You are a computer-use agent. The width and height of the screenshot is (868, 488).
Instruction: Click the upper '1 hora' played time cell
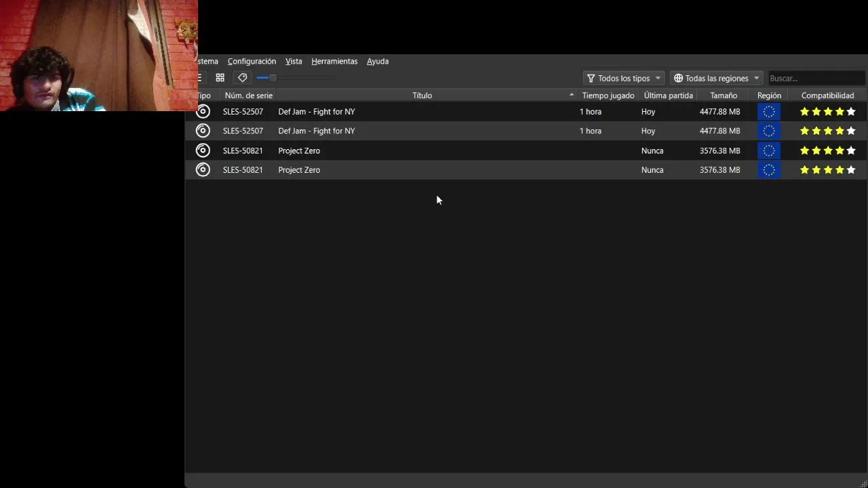(x=590, y=112)
